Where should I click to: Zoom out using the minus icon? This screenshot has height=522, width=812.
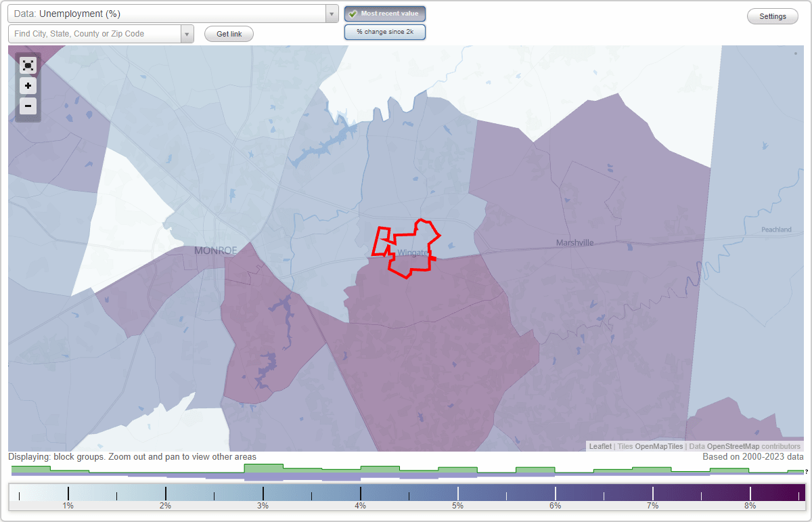28,106
